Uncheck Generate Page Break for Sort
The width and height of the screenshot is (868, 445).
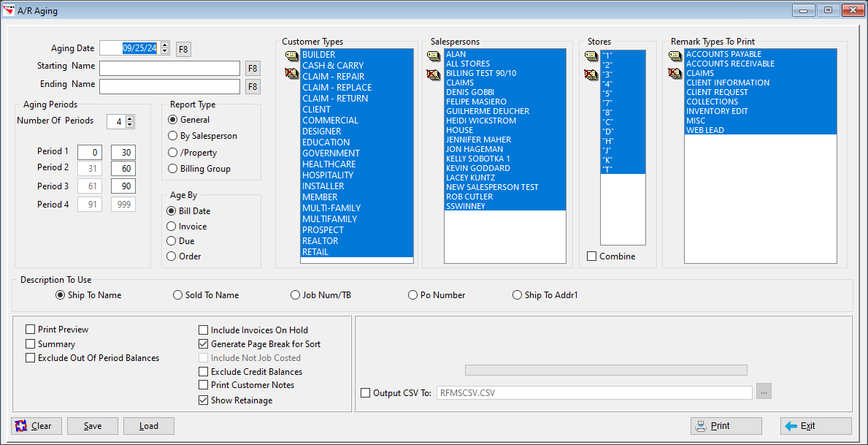[x=203, y=343]
